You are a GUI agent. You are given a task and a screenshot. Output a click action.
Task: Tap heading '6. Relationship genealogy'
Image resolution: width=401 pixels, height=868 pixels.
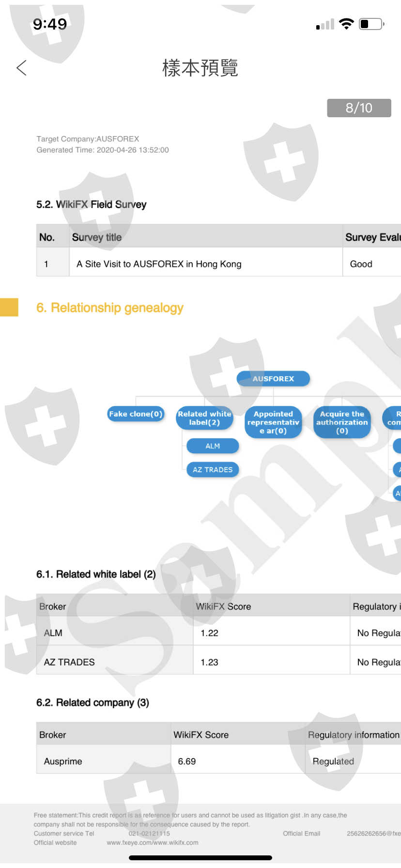click(110, 308)
